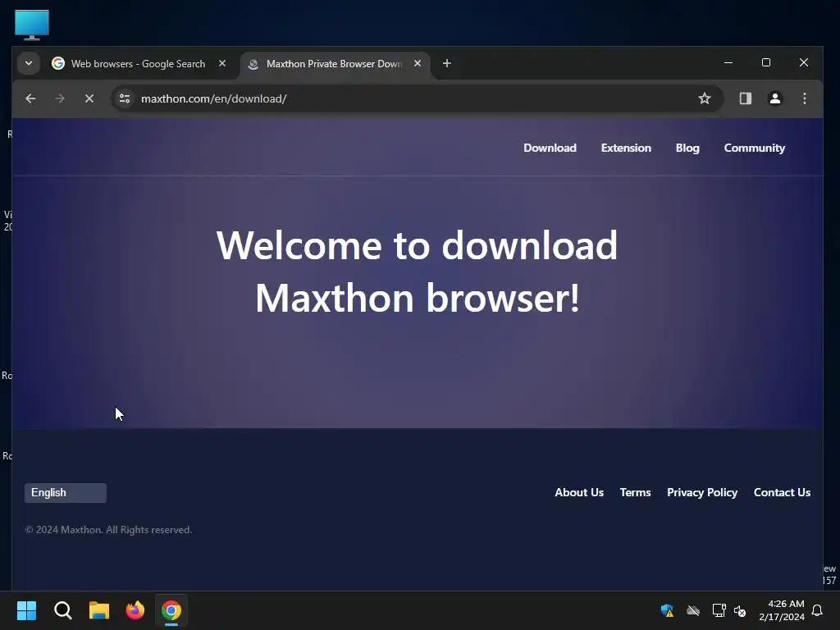
Task: Open Windows Security tray icon
Action: [x=667, y=610]
